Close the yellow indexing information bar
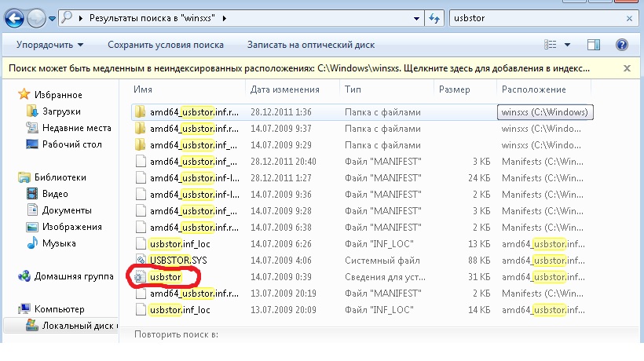This screenshot has height=361, width=644. pos(628,68)
